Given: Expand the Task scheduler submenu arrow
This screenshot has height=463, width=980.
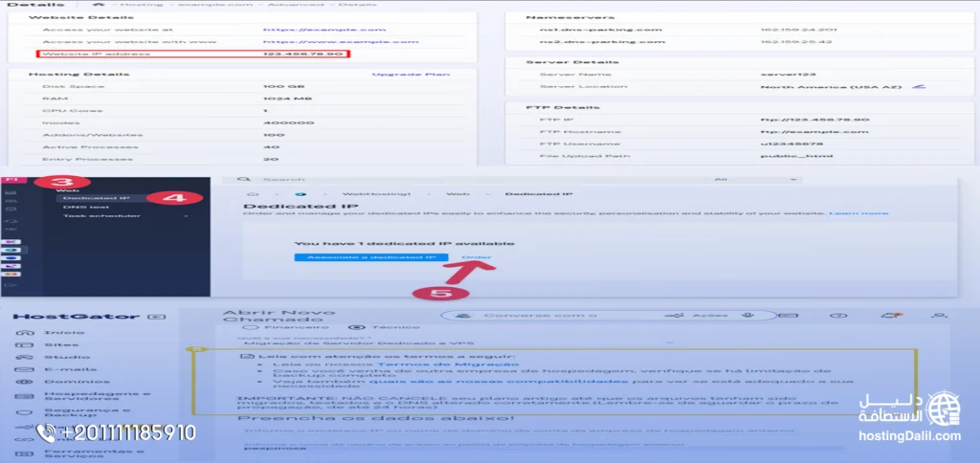Looking at the screenshot, I should coord(186,216).
